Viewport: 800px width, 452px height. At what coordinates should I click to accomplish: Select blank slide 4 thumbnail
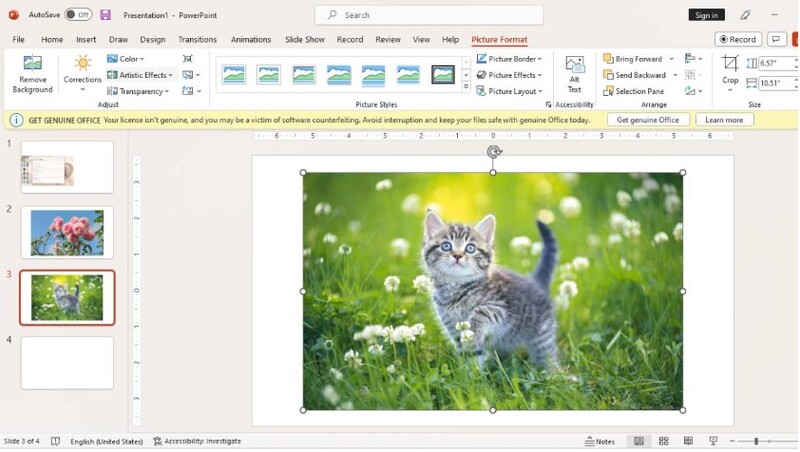click(x=67, y=363)
